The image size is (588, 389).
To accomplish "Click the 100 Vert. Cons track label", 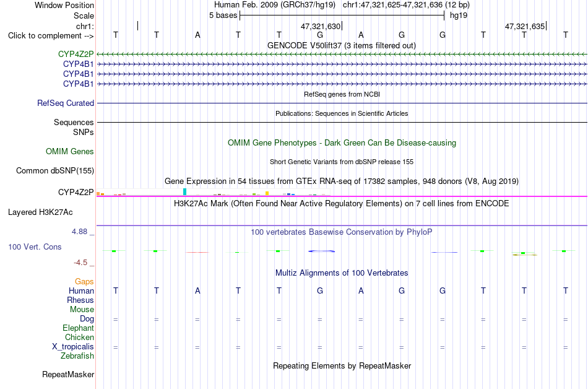I will tap(35, 247).
